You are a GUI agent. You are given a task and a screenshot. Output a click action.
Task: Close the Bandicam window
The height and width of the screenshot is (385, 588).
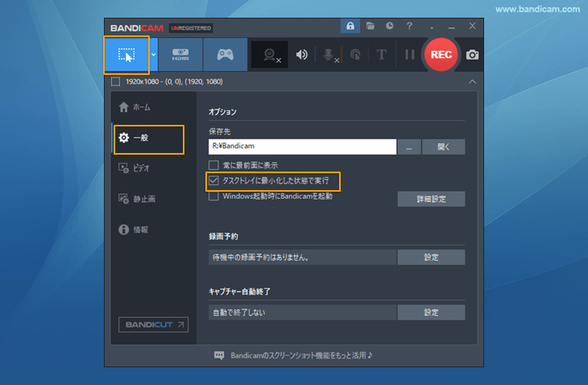(x=472, y=26)
